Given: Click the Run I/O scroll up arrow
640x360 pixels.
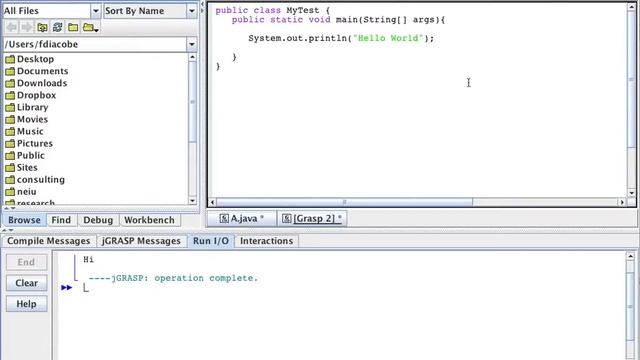Looking at the screenshot, I should 631,256.
